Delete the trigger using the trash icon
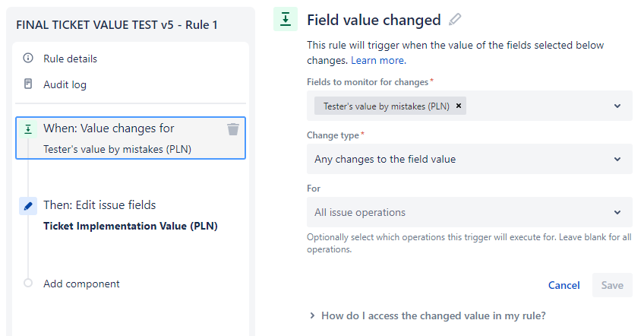The width and height of the screenshot is (644, 336). coord(233,129)
